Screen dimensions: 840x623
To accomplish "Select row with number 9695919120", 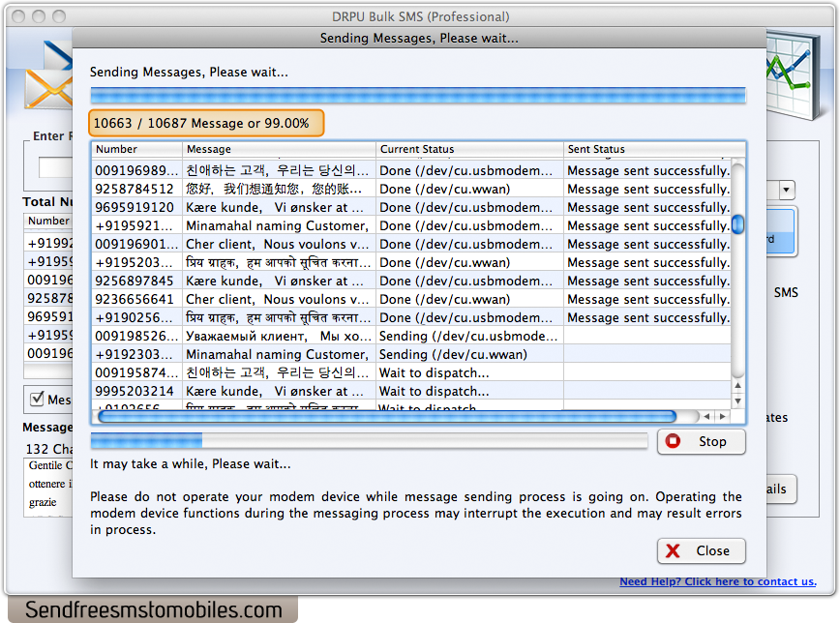I will [x=411, y=207].
